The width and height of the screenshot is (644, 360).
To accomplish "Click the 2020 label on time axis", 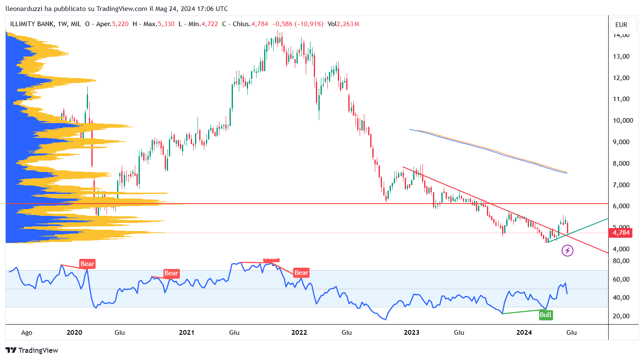I will tap(74, 333).
